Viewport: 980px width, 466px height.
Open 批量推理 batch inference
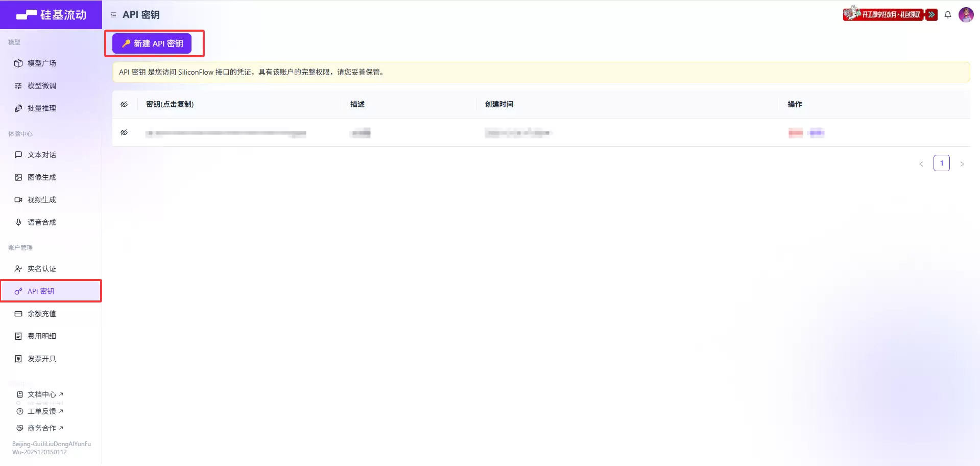point(42,108)
